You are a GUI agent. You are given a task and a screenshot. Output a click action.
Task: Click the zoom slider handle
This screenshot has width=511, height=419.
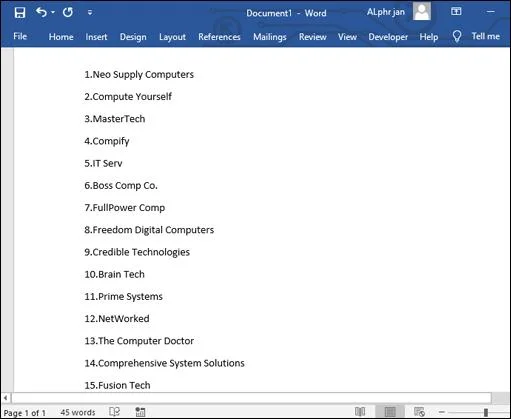tap(486, 412)
